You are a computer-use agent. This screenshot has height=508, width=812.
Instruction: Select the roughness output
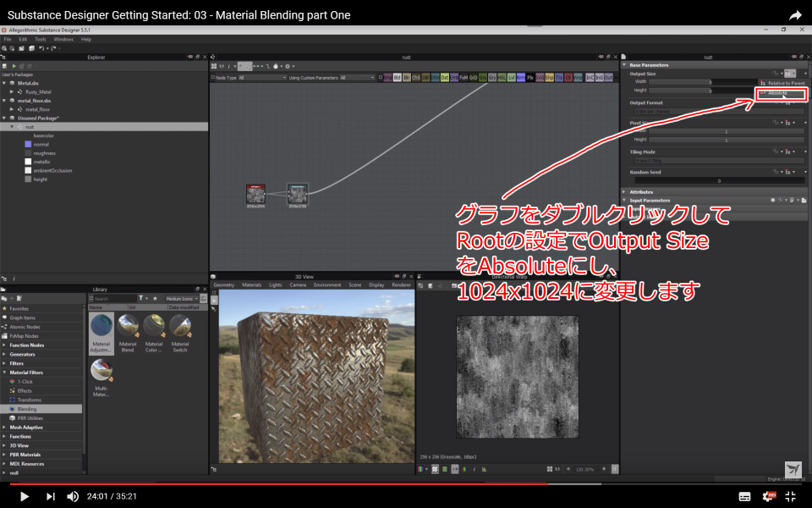pos(44,153)
